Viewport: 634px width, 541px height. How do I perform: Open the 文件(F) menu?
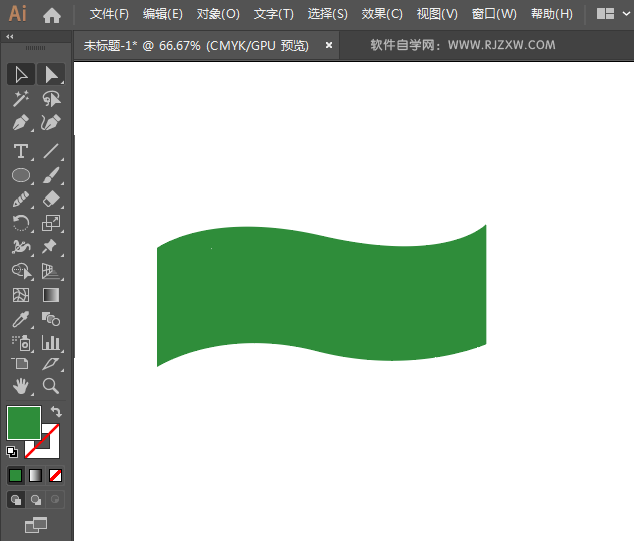click(x=109, y=14)
